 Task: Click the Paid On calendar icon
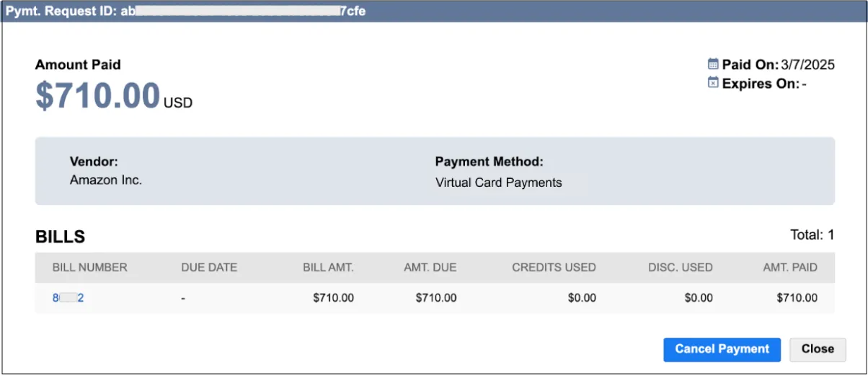pos(714,64)
